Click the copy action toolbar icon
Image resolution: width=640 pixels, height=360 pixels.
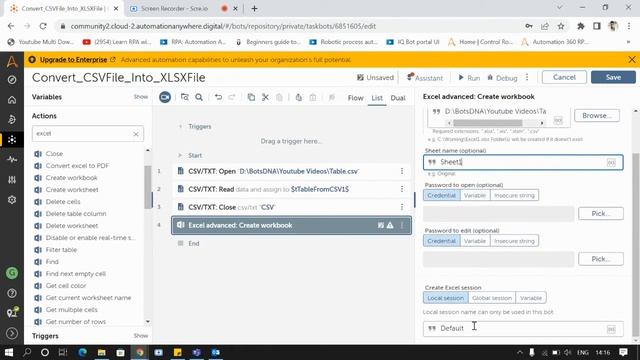tap(251, 97)
